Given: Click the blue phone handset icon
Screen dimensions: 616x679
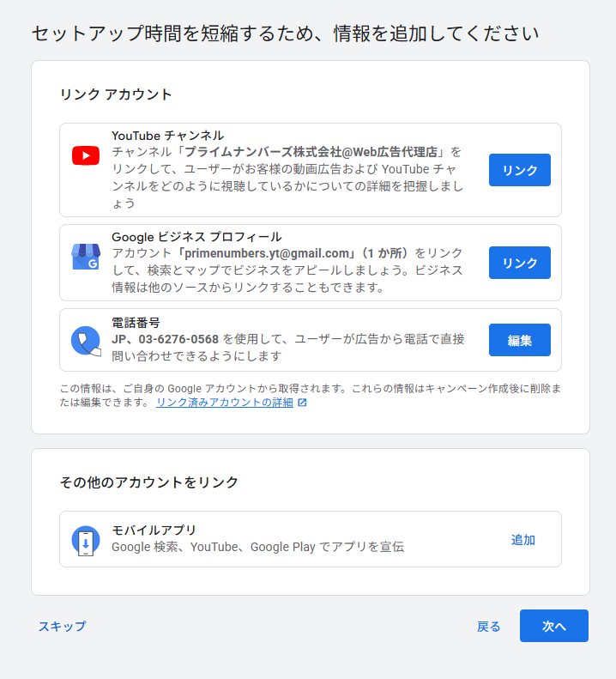Looking at the screenshot, I should pos(85,340).
